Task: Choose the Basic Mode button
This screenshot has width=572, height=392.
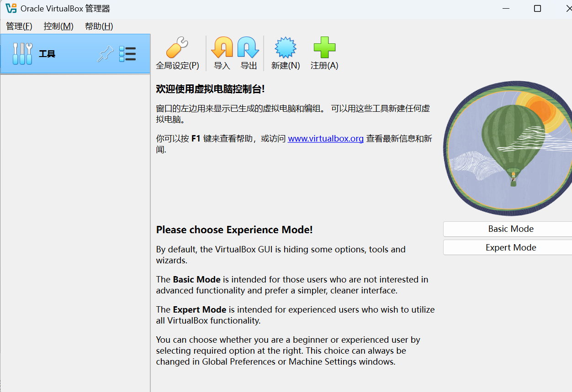Action: 508,229
